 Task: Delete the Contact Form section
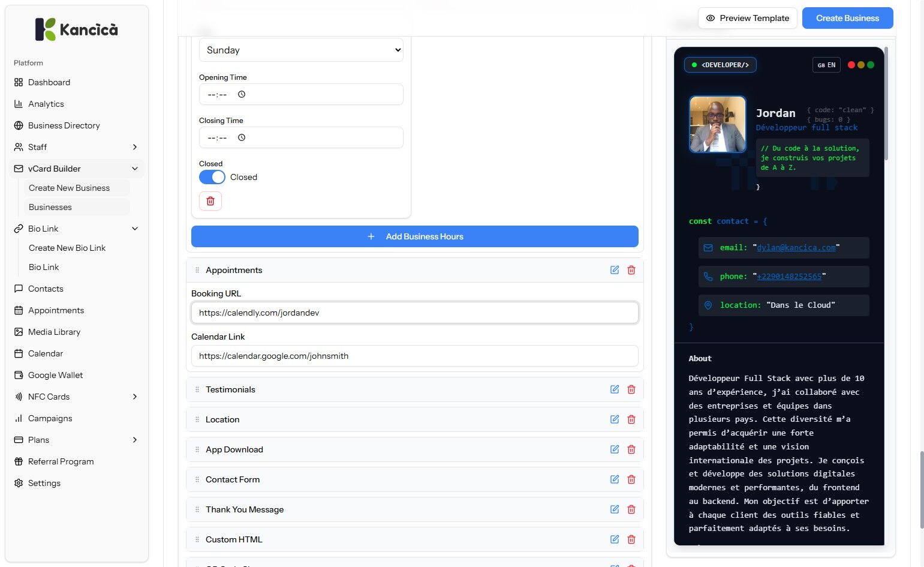click(631, 479)
